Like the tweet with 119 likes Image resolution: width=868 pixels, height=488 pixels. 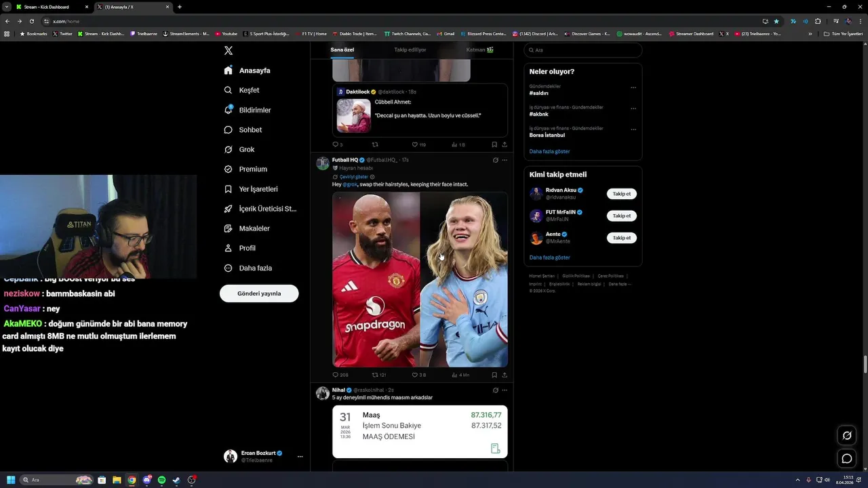click(x=418, y=144)
